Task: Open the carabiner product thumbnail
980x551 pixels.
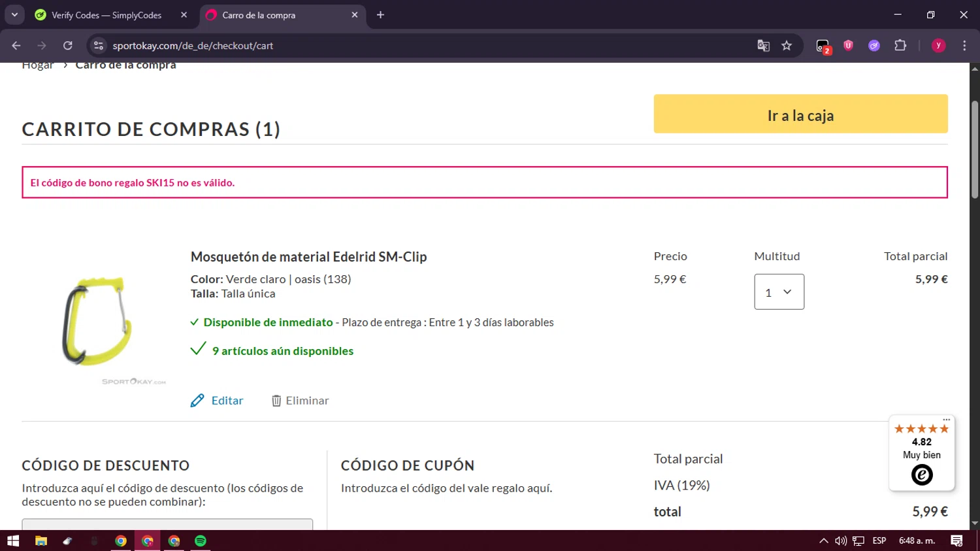Action: [x=98, y=322]
